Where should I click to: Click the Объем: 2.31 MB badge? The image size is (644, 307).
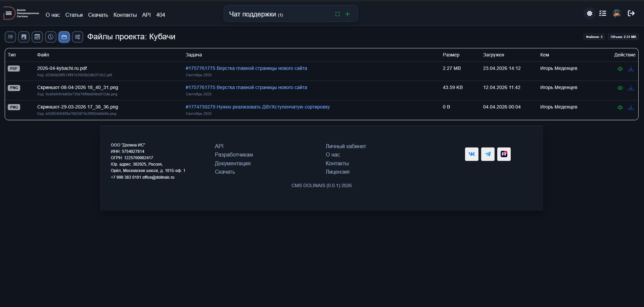[623, 37]
